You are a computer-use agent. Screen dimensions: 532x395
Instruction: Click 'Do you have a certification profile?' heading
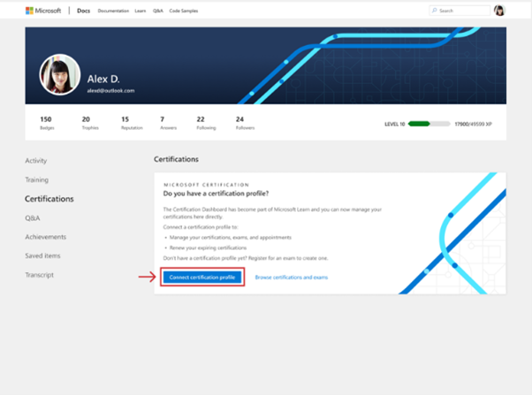coord(216,194)
